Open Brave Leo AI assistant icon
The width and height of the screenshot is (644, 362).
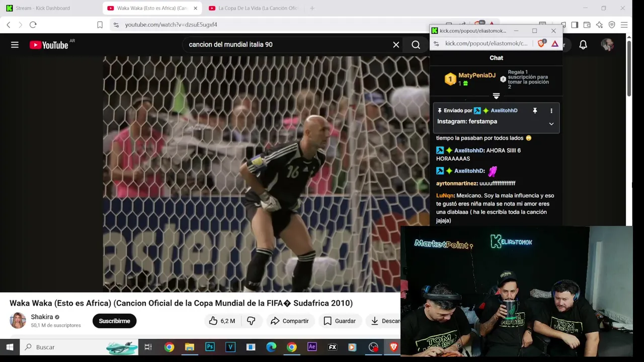coord(599,25)
